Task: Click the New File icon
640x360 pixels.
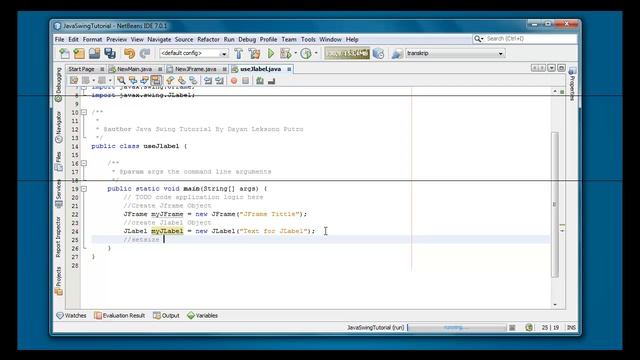Action: [x=64, y=53]
